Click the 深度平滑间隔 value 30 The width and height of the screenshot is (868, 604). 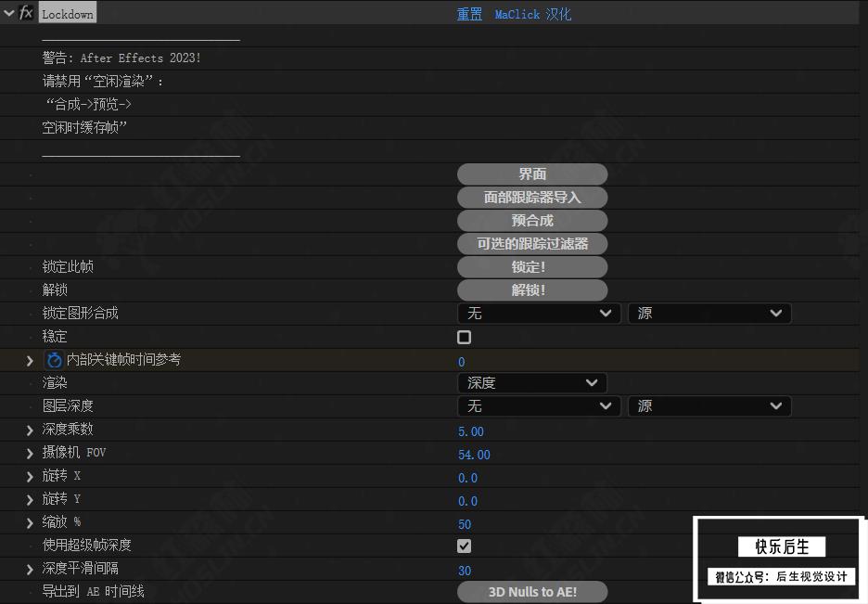coord(465,572)
